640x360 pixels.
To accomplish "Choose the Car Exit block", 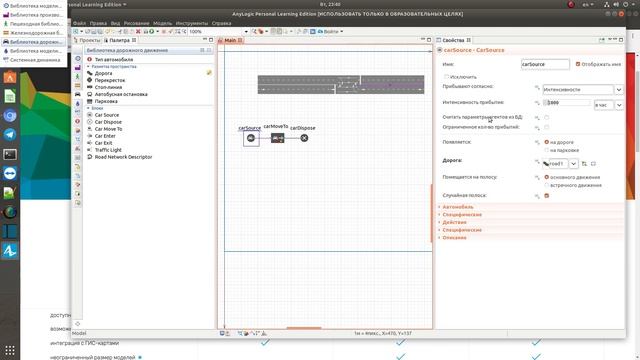I will (103, 143).
